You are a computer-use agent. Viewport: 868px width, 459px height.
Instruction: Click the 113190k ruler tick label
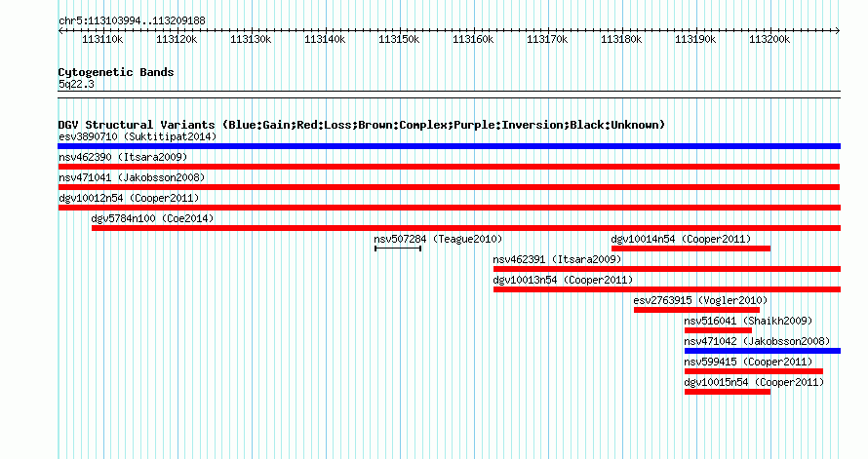pos(696,40)
